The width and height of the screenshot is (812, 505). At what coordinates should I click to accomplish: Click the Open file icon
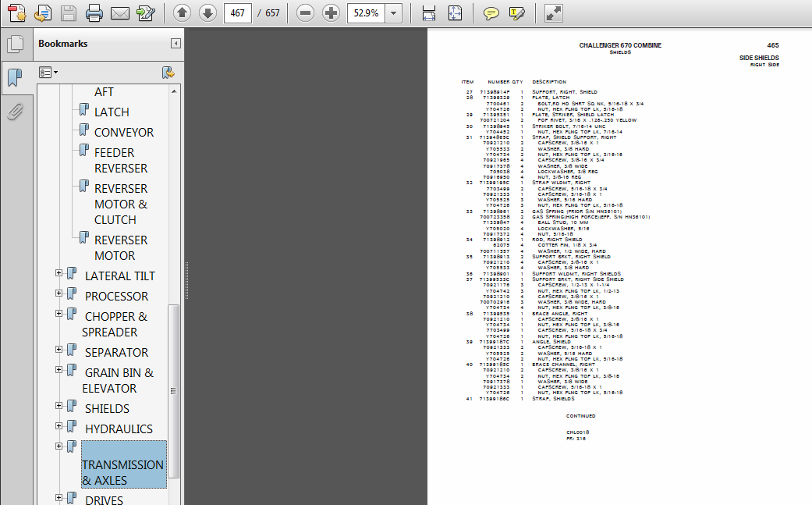coord(42,13)
